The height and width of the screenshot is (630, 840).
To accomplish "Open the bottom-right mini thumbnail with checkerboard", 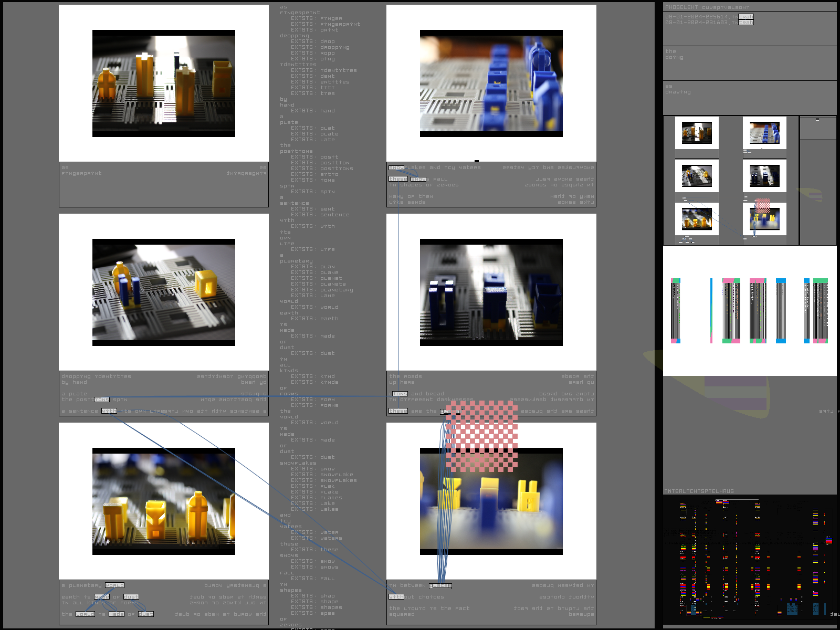I will 764,218.
